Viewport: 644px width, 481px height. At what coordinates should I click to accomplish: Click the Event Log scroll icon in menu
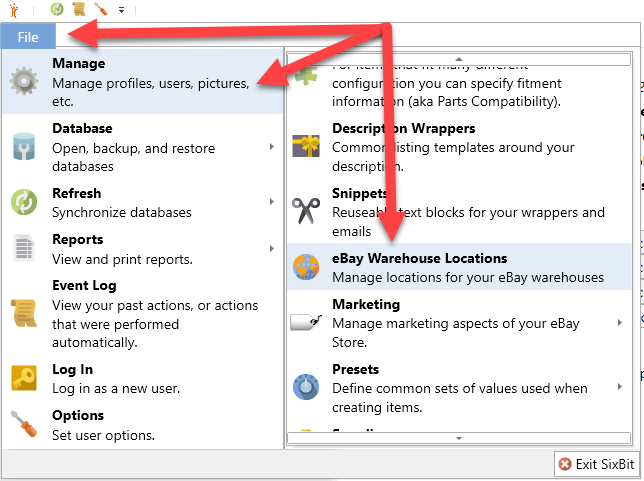(24, 313)
